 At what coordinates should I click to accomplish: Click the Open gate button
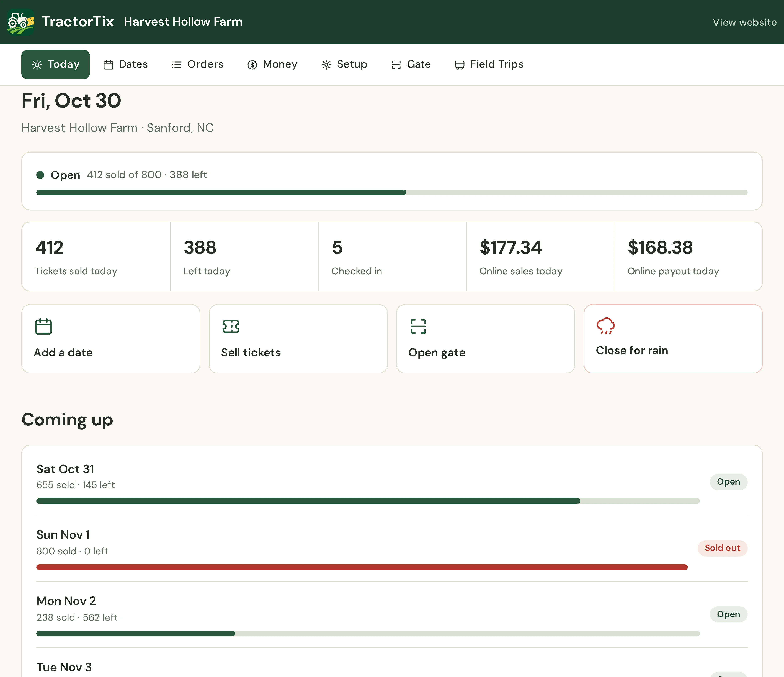click(x=486, y=339)
